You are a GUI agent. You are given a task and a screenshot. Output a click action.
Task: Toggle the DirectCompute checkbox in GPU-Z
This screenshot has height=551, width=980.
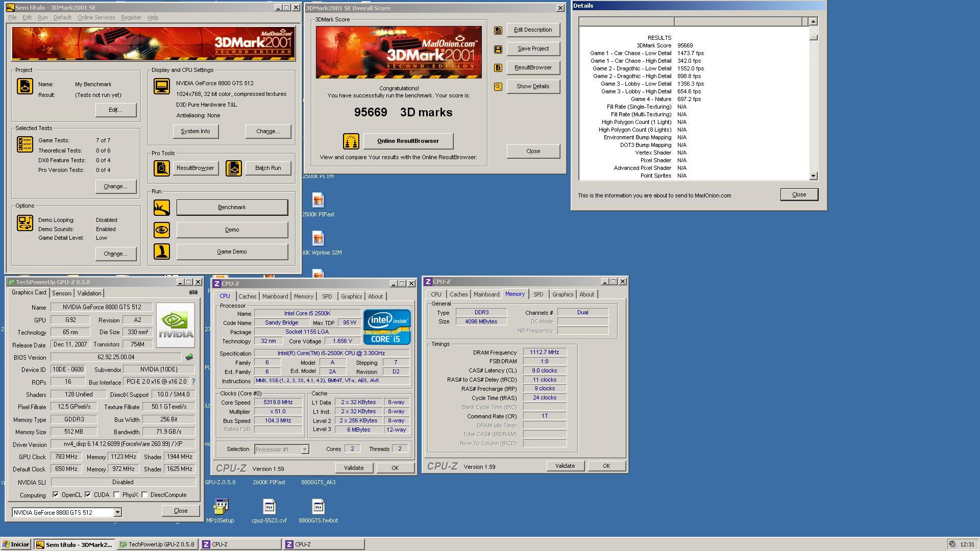[x=144, y=494]
